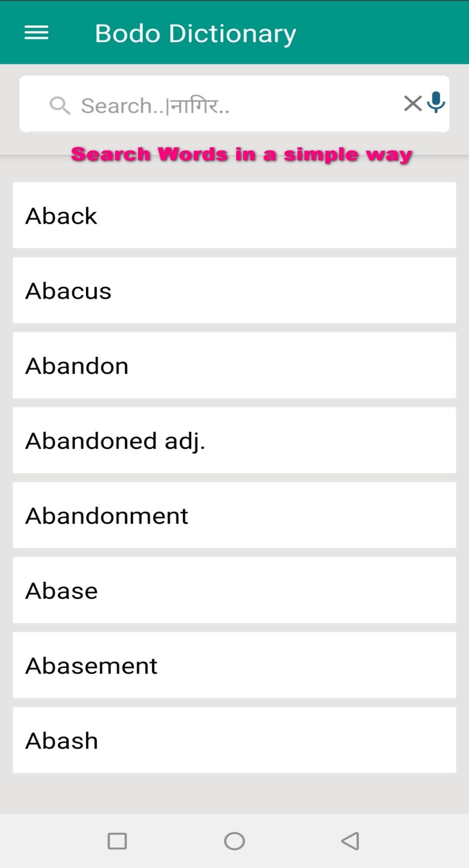Image resolution: width=469 pixels, height=868 pixels.
Task: Open the Abandon definition
Action: point(234,365)
